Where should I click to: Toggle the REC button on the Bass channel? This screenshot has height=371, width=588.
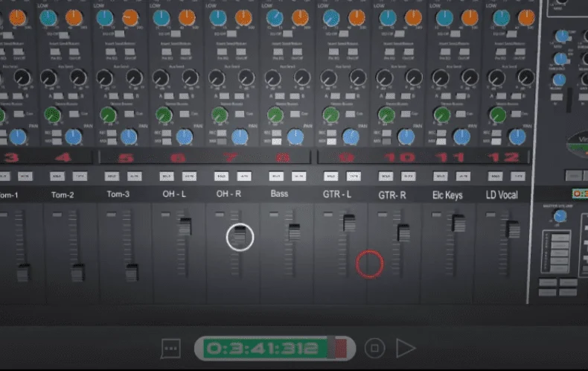[277, 133]
